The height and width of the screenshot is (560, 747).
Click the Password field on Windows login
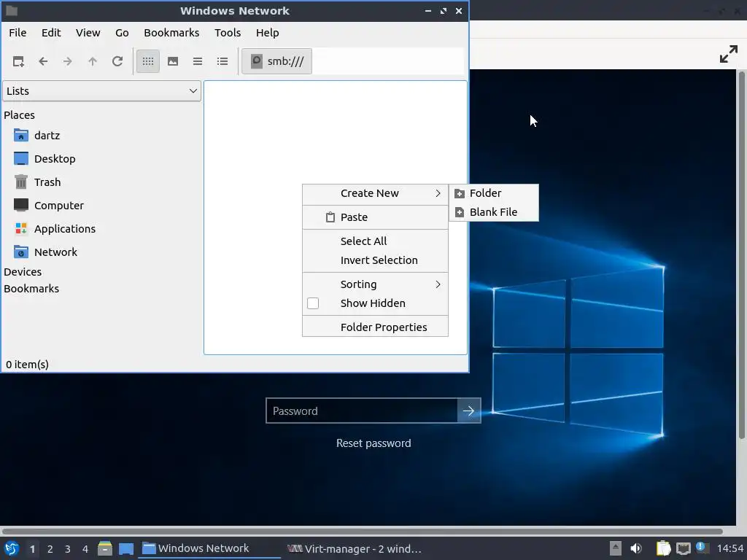tap(362, 411)
